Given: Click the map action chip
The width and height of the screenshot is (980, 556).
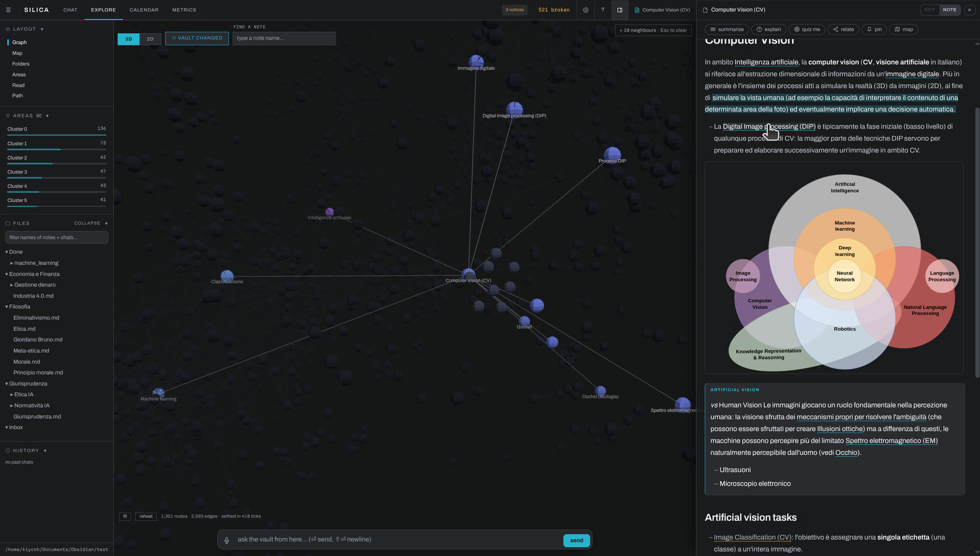Looking at the screenshot, I should (904, 29).
